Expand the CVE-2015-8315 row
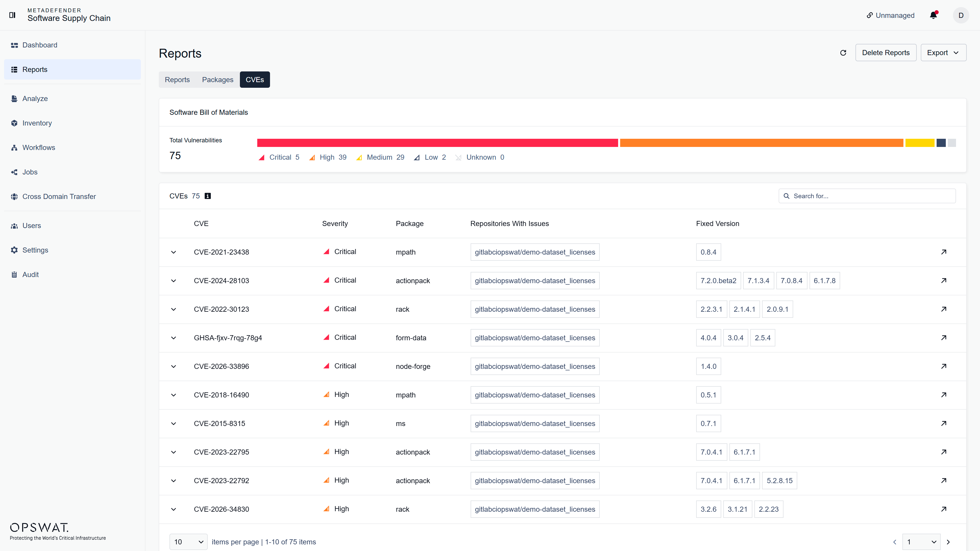 pyautogui.click(x=174, y=424)
